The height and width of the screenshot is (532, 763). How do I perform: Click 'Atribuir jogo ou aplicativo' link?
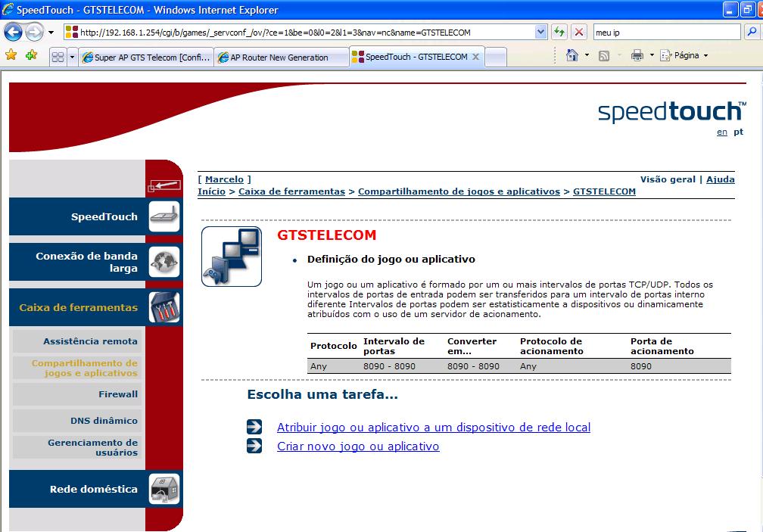tap(434, 428)
